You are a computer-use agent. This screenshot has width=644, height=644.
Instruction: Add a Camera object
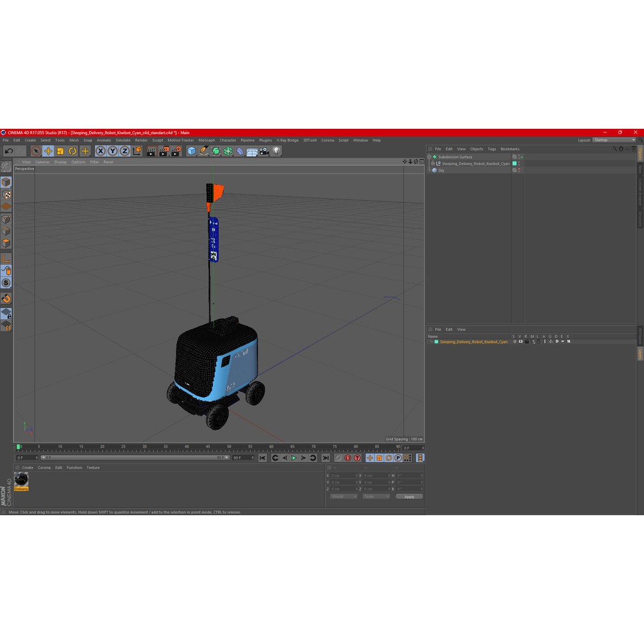(264, 151)
